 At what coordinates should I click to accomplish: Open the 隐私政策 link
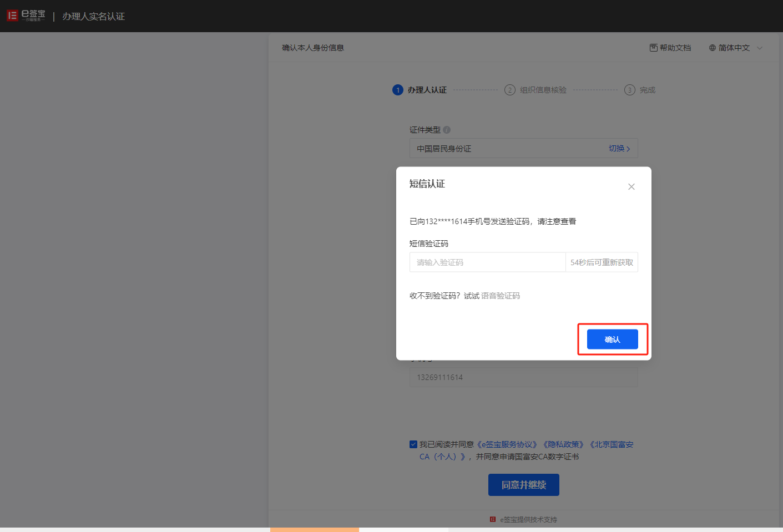point(563,444)
